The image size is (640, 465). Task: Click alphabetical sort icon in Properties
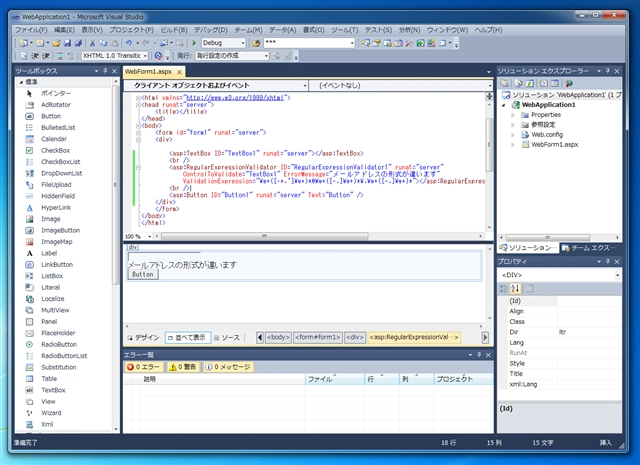tap(515, 289)
